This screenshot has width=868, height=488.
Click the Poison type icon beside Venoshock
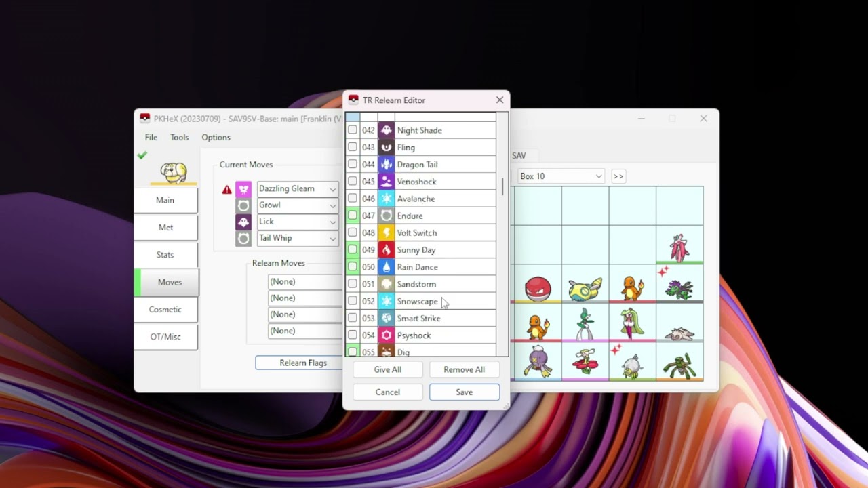coord(386,182)
